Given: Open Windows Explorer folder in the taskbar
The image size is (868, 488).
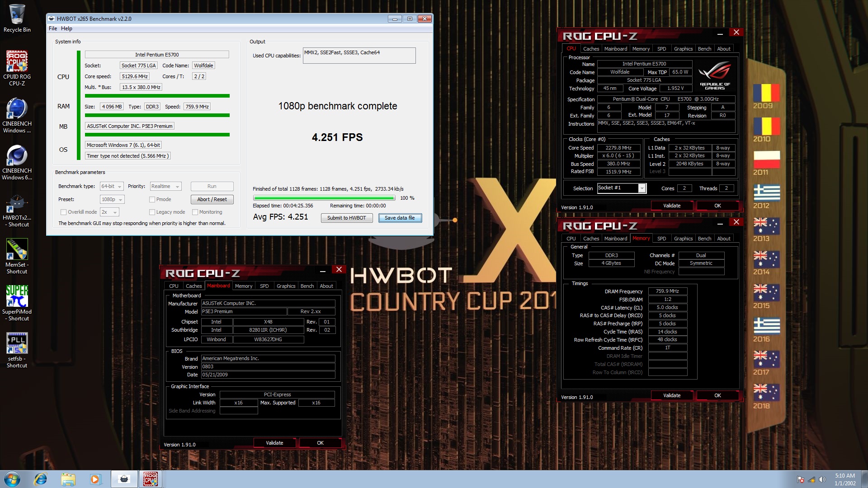Looking at the screenshot, I should point(68,479).
